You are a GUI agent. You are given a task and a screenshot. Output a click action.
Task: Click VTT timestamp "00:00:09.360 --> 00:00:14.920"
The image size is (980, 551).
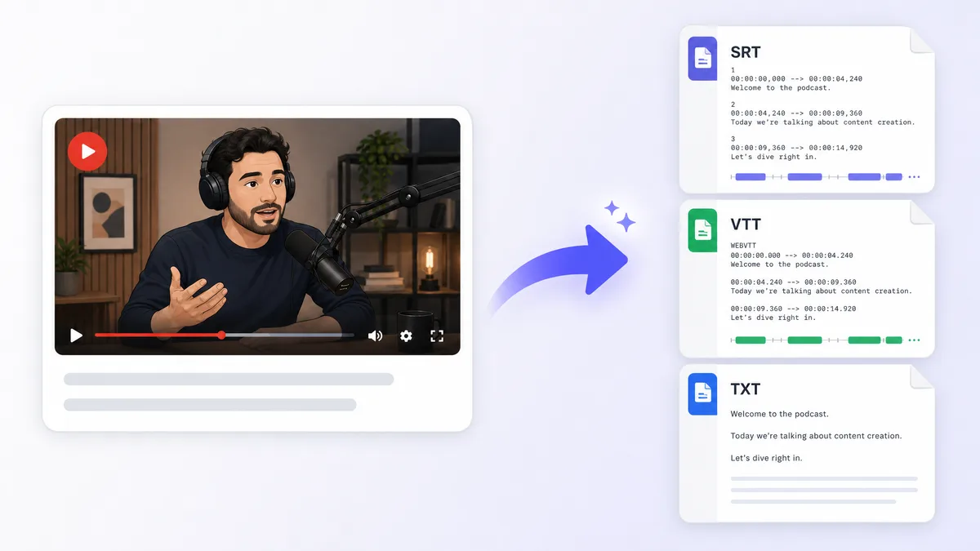(793, 309)
